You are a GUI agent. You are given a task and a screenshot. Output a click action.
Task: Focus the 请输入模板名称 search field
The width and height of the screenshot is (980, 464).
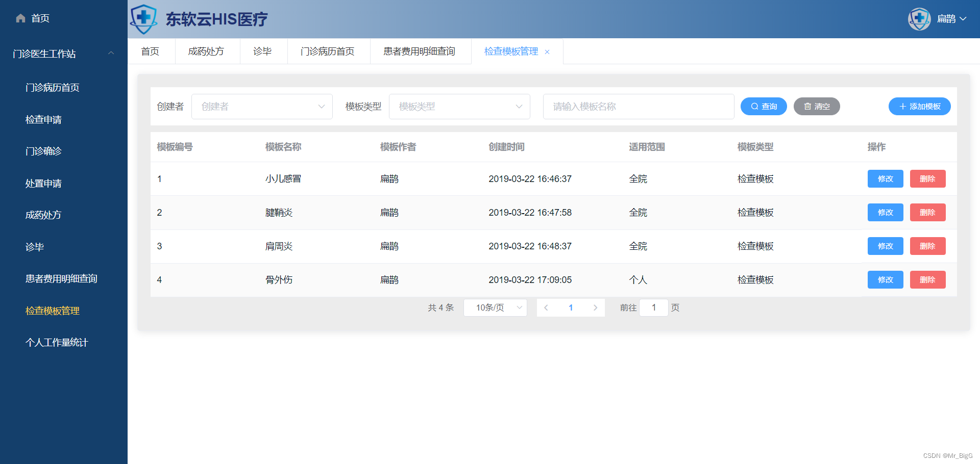639,107
